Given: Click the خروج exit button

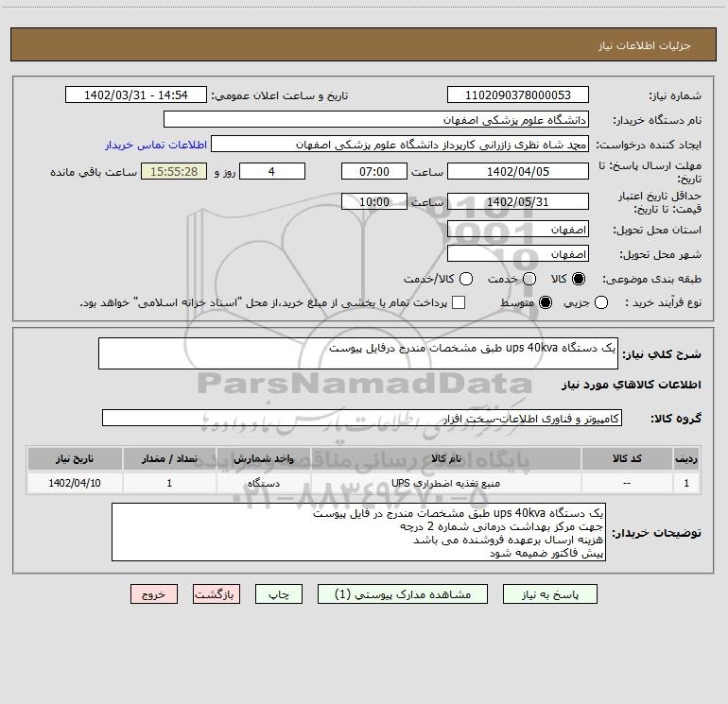Looking at the screenshot, I should tap(154, 594).
